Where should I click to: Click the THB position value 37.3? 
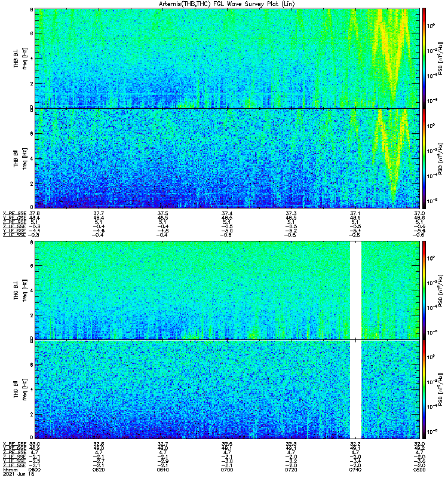point(291,213)
